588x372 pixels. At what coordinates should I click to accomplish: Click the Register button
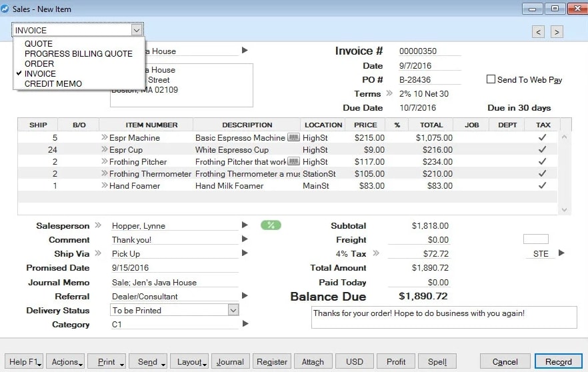pos(272,361)
